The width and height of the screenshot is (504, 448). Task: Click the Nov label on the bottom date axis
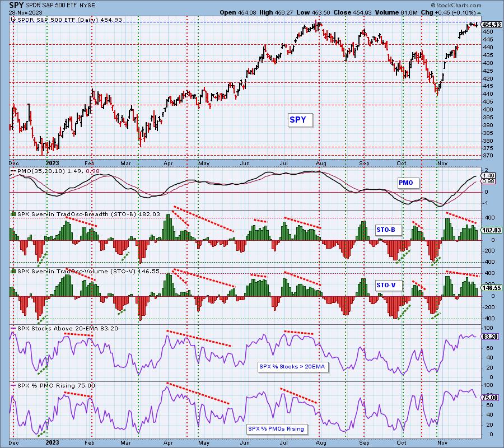click(x=442, y=442)
